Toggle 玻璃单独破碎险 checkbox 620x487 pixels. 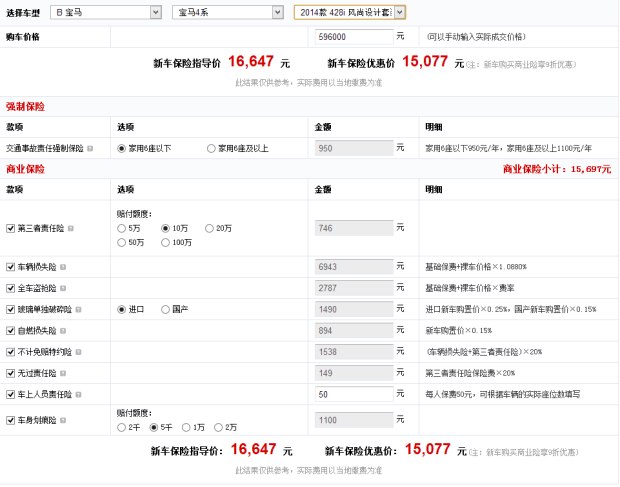(11, 310)
